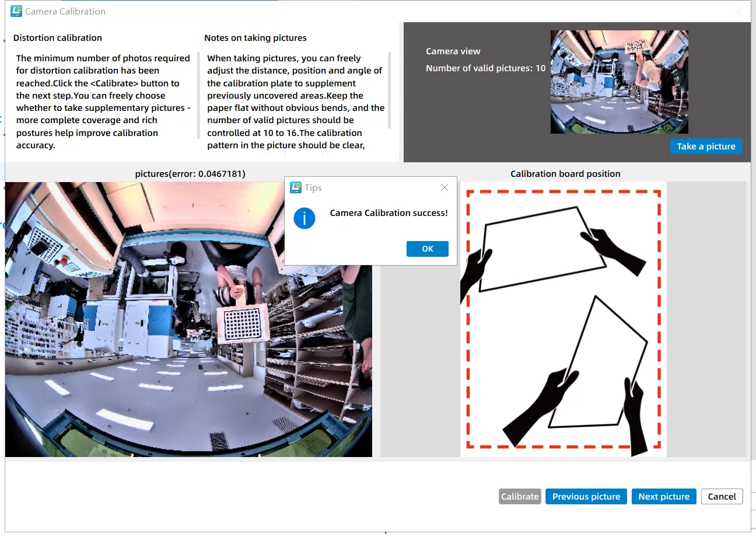756x537 pixels.
Task: Advance to the Next picture
Action: tap(664, 497)
